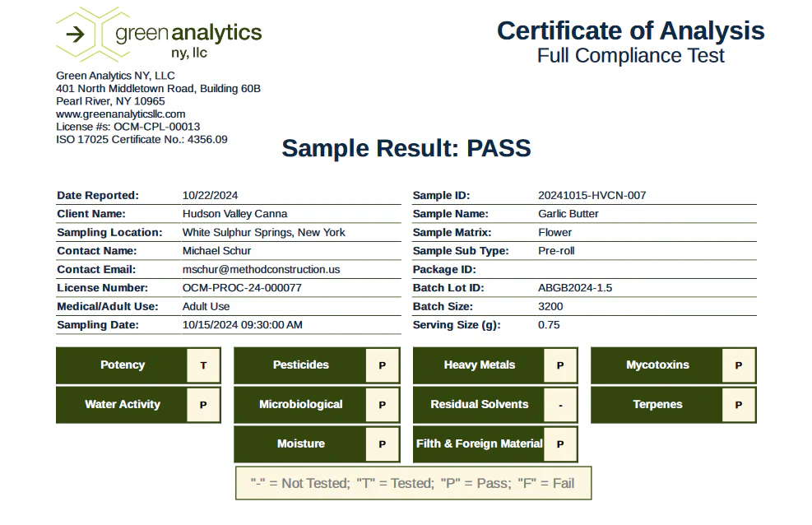Image resolution: width=812 pixels, height=525 pixels.
Task: Click the '401 North Middletown Road' address line
Action: 158,89
